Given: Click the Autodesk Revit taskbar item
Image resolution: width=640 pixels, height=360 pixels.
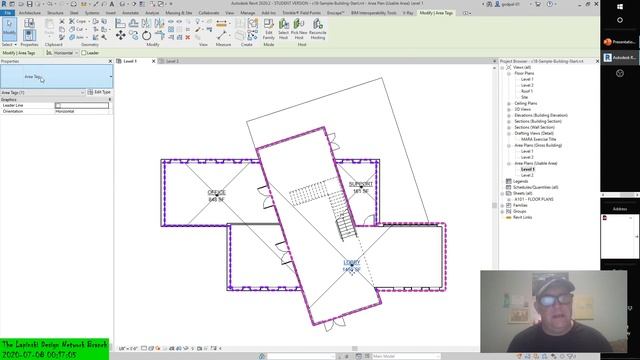Looking at the screenshot, I should [620, 58].
